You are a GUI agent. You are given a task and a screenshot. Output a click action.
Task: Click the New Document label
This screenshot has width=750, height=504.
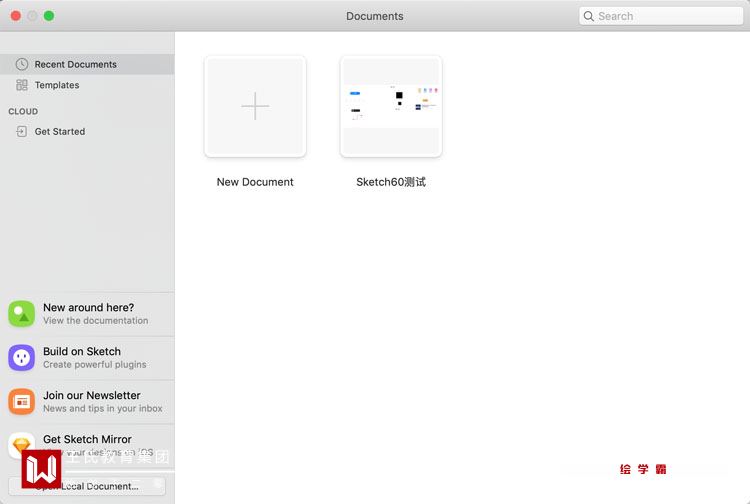(x=255, y=182)
